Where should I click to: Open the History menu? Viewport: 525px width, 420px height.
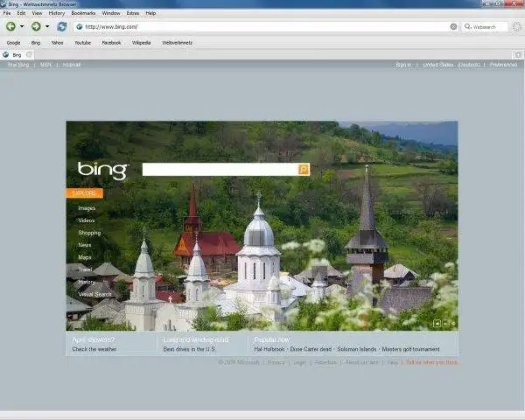pos(57,13)
